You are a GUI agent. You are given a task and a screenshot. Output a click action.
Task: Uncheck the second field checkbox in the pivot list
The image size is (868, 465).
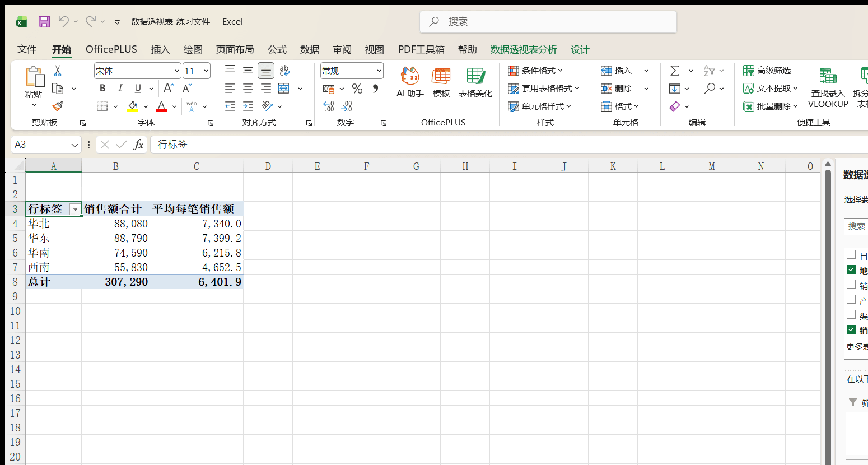(x=851, y=269)
